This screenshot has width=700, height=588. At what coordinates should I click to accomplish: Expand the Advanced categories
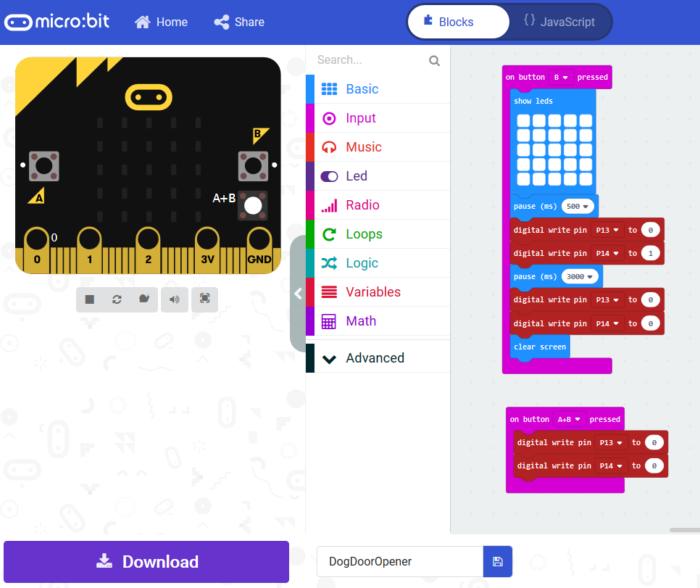click(378, 358)
